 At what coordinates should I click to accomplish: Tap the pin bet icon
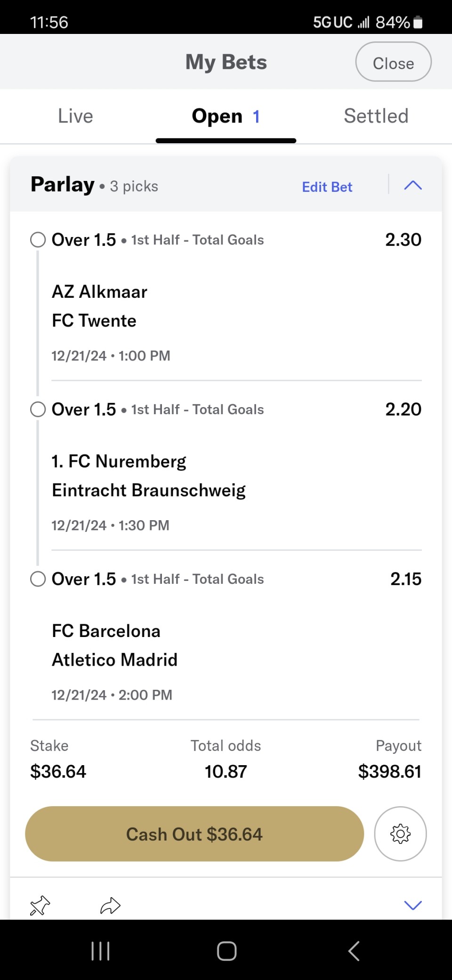[x=40, y=905]
